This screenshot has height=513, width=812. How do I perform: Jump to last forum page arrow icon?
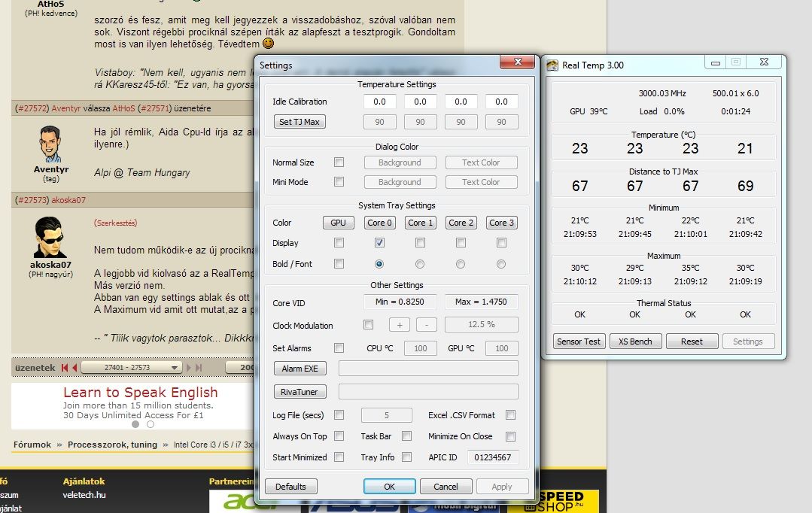coord(199,368)
